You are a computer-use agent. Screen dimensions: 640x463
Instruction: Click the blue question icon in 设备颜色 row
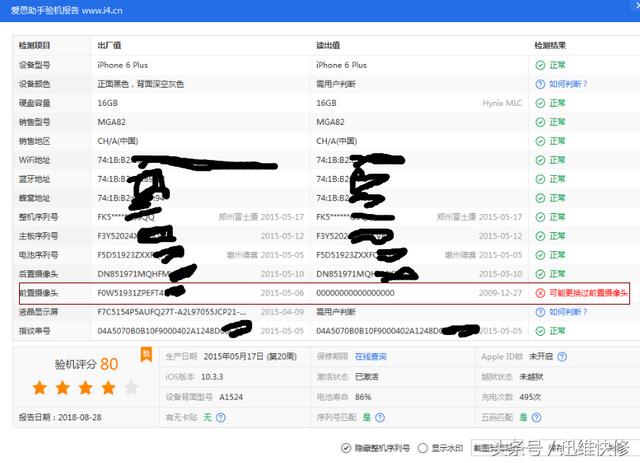click(540, 84)
